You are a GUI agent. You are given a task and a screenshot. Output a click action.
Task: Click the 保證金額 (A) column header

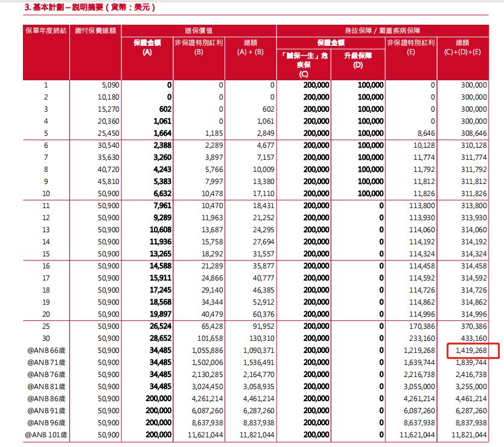(x=147, y=47)
